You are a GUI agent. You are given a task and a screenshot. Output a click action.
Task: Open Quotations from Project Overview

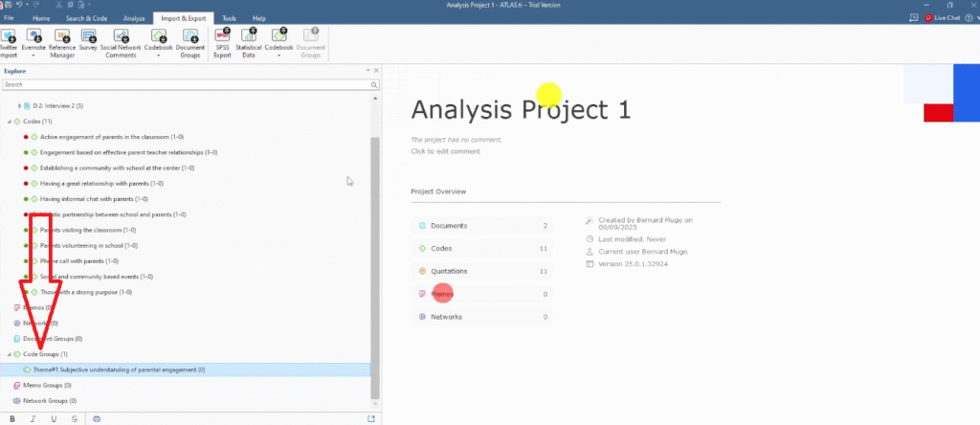(449, 271)
